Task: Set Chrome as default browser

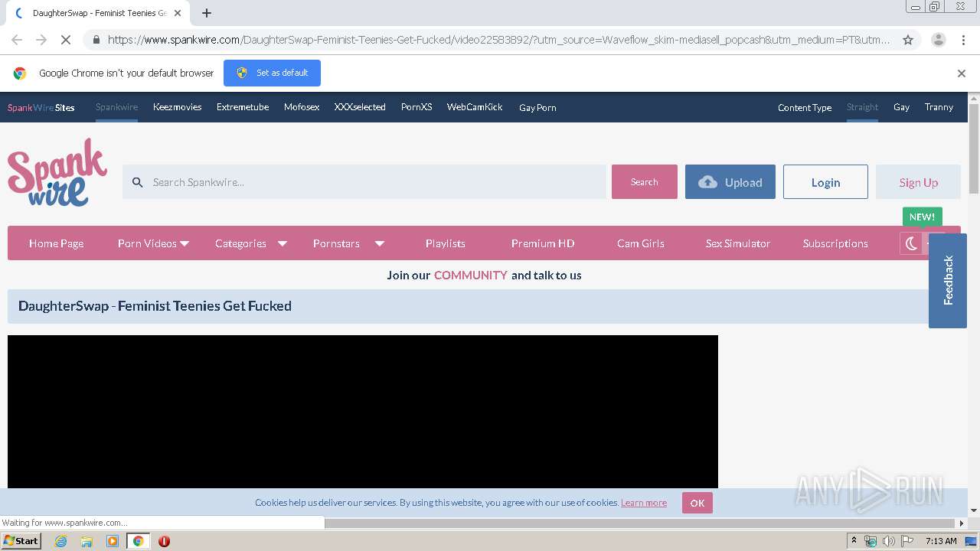Action: pyautogui.click(x=272, y=73)
